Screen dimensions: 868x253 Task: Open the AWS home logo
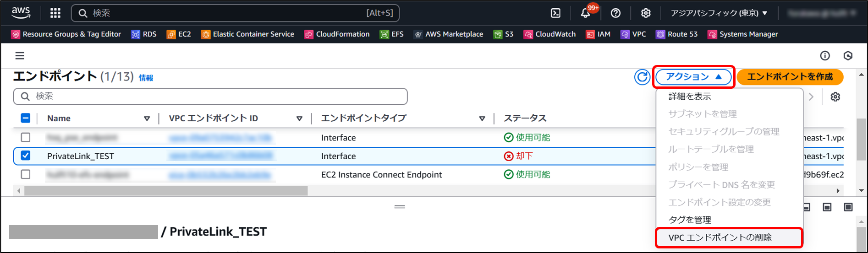pos(21,13)
